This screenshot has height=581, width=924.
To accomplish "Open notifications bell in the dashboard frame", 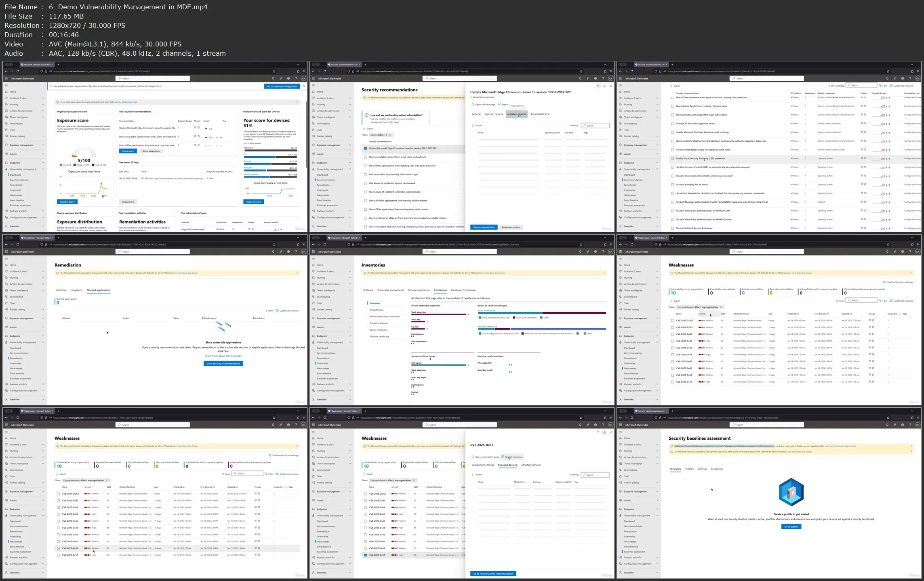I will [273, 78].
